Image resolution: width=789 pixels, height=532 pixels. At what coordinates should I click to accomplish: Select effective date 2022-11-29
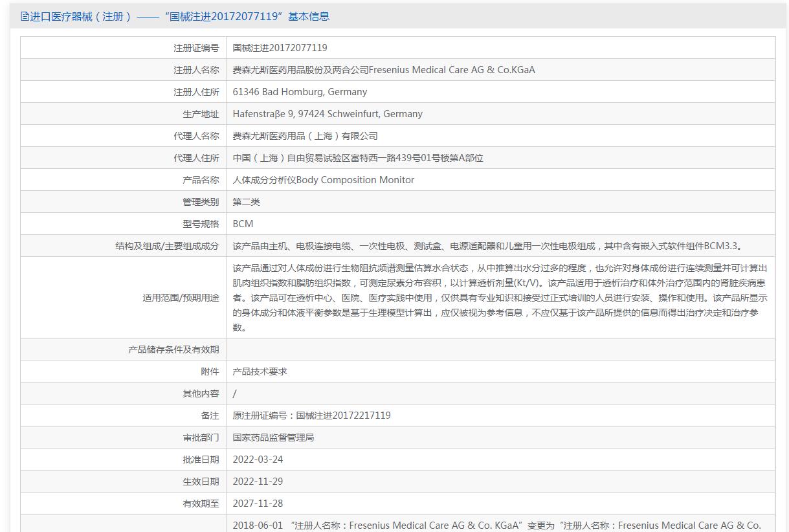tap(258, 482)
